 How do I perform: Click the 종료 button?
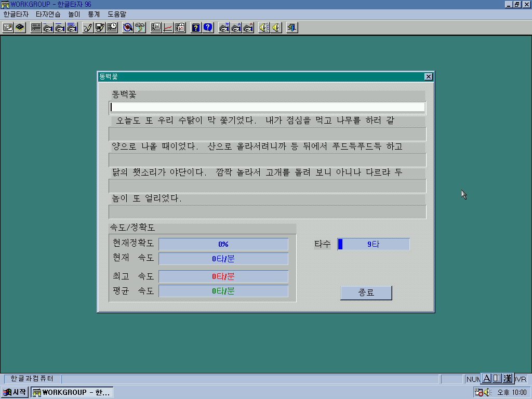click(x=366, y=293)
